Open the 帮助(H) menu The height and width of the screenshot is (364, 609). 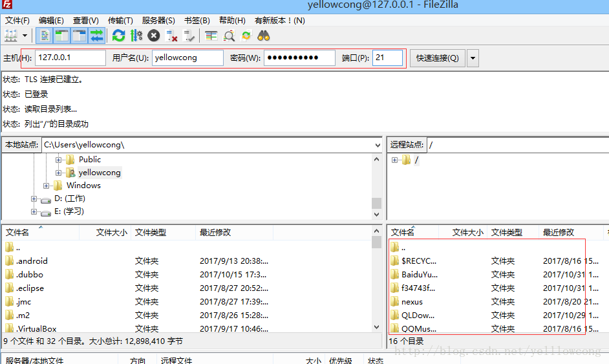click(x=232, y=20)
